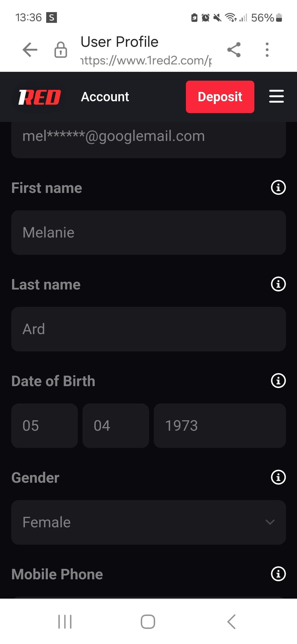The width and height of the screenshot is (297, 644).
Task: Tap the padlock site security icon
Action: (61, 50)
